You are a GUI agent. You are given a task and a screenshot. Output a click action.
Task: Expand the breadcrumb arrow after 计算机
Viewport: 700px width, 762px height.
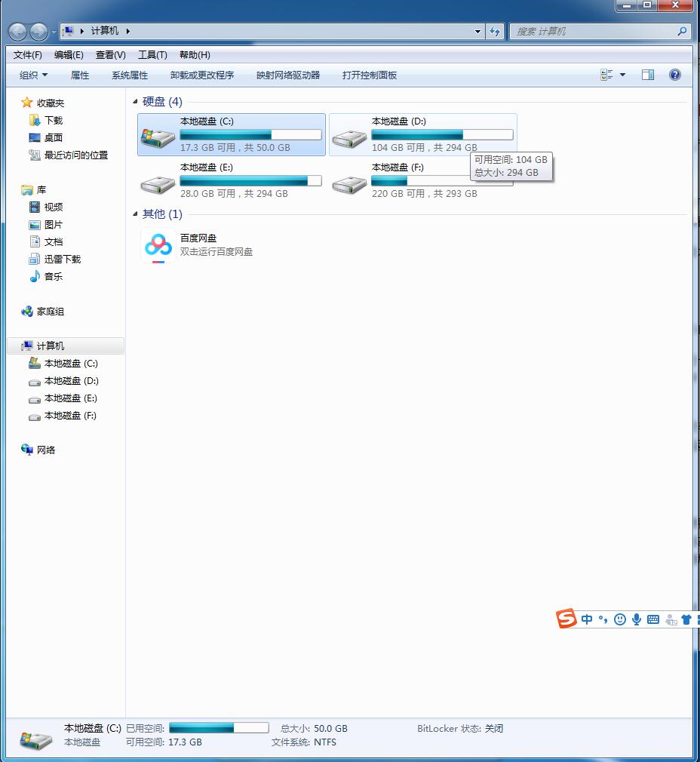pyautogui.click(x=127, y=31)
